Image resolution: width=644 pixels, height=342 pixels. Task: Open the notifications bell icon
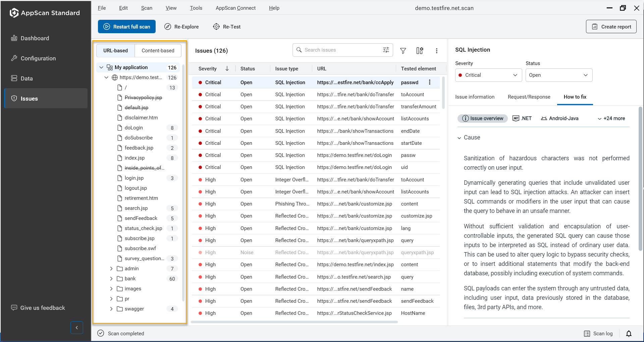pos(629,333)
